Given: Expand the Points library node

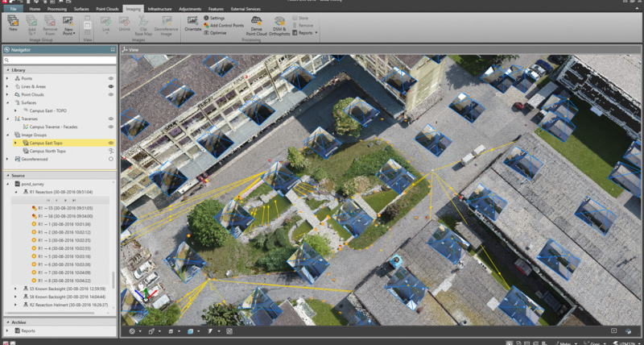Looking at the screenshot, I should (x=7, y=78).
